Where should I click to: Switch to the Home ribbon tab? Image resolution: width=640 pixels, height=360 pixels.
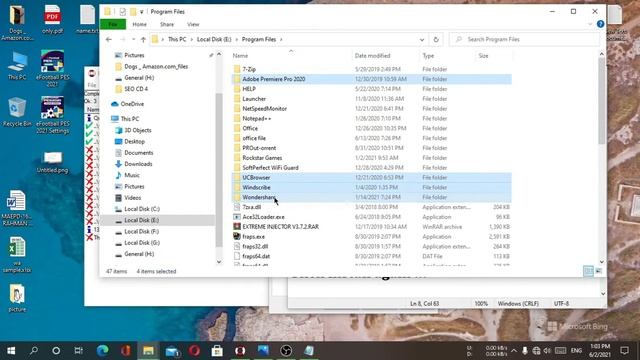pos(140,24)
